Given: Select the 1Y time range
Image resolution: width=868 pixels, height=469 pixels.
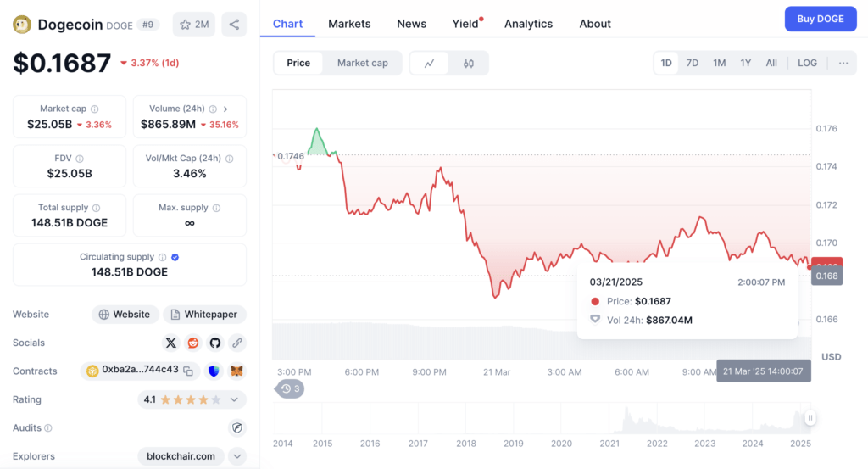Looking at the screenshot, I should (746, 63).
